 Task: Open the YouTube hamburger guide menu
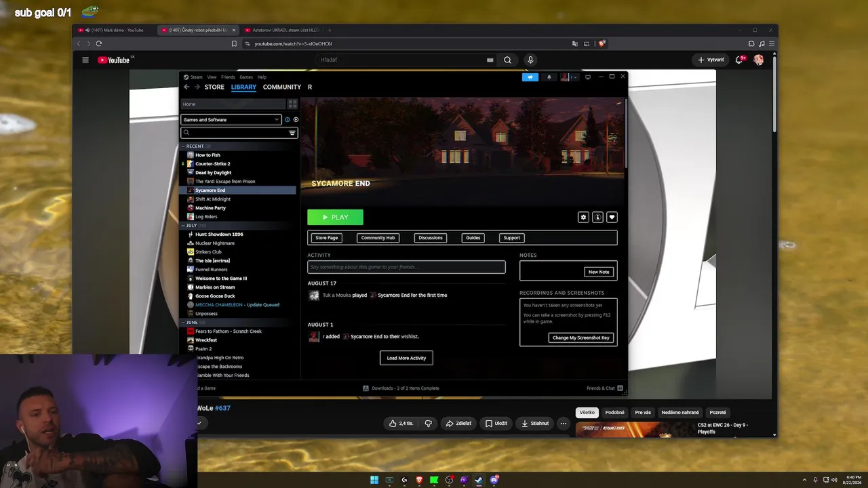click(x=85, y=60)
